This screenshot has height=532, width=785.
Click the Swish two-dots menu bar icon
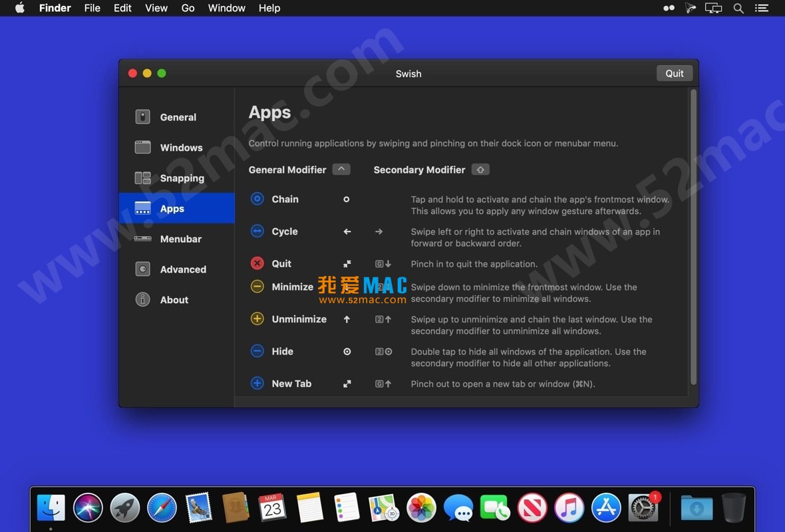point(669,8)
